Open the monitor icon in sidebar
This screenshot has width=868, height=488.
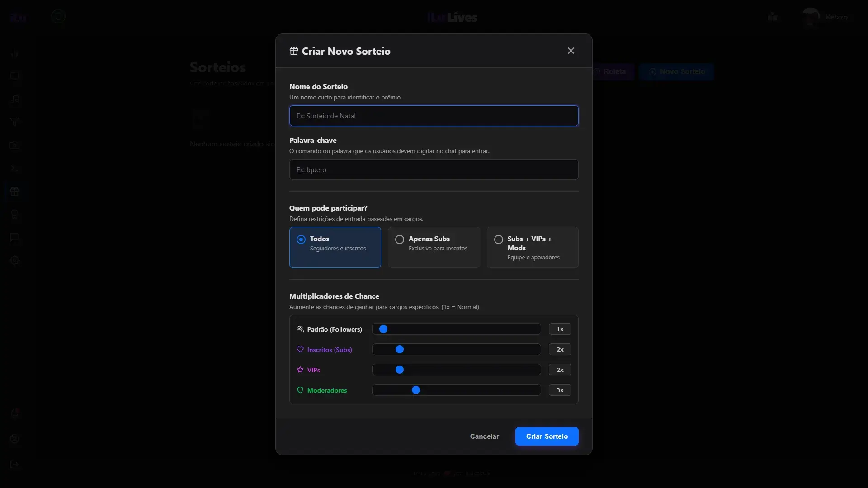[x=14, y=76]
